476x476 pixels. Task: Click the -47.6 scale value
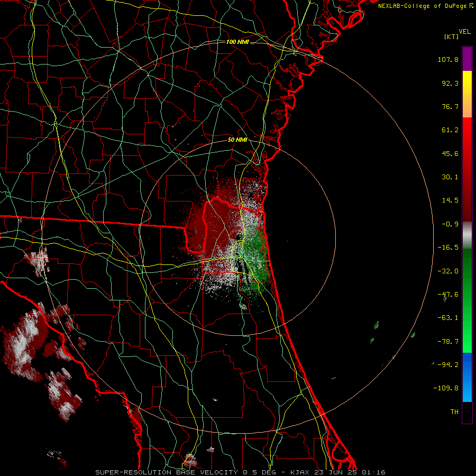tap(448, 295)
